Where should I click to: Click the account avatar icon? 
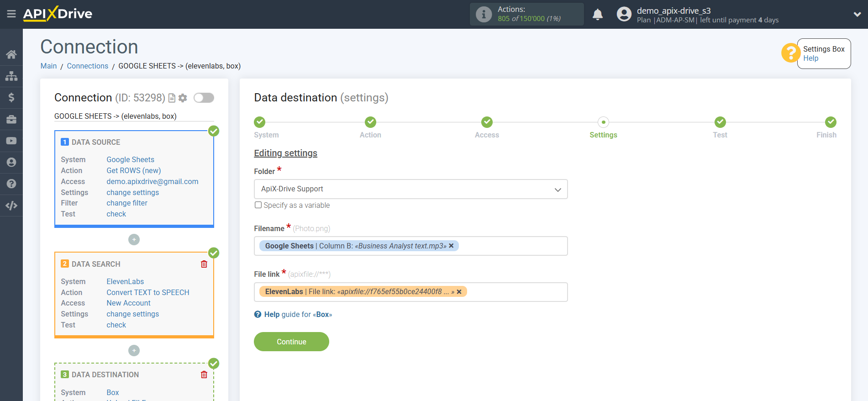pyautogui.click(x=624, y=14)
